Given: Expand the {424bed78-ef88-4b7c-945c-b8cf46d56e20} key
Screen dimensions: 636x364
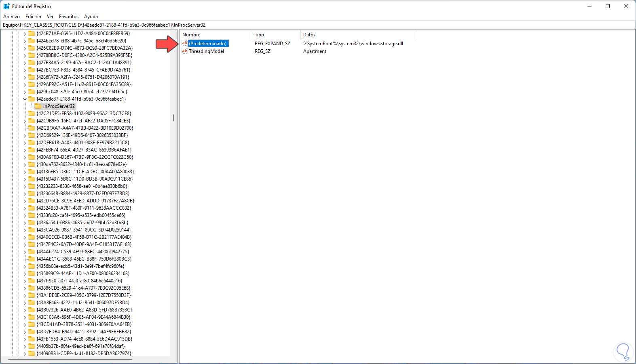Looking at the screenshot, I should tap(25, 40).
